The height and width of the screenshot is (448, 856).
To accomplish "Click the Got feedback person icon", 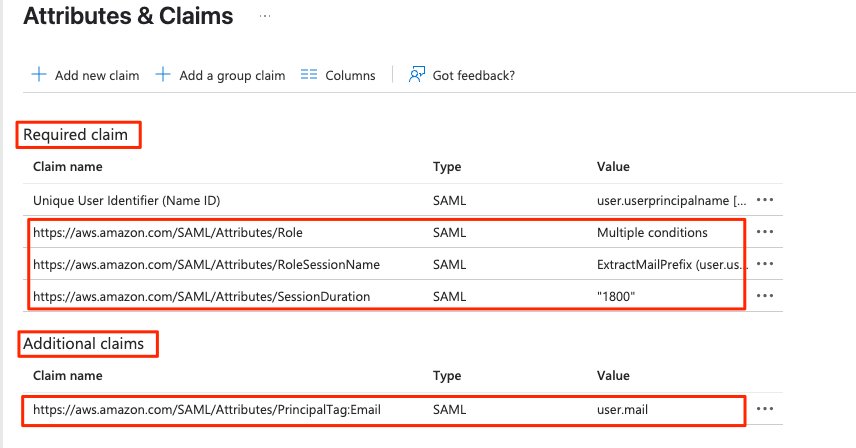I will pos(417,74).
